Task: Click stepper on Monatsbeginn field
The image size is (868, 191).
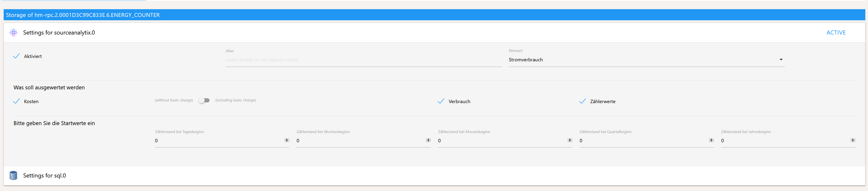Action: [x=570, y=140]
